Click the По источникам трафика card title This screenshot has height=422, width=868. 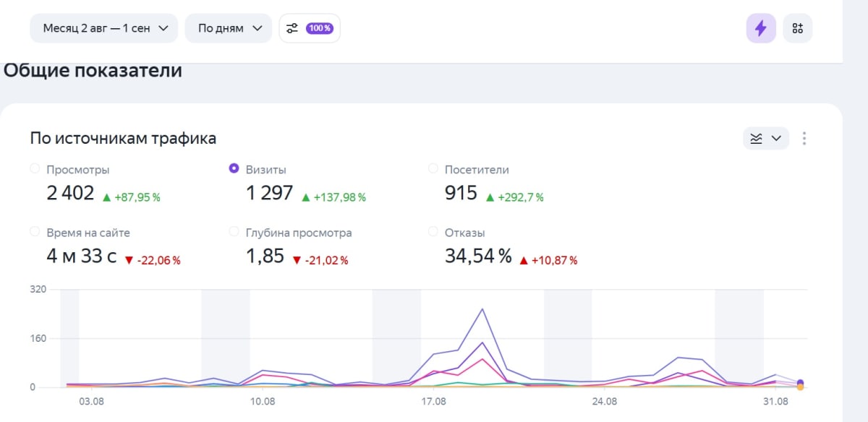pos(124,139)
